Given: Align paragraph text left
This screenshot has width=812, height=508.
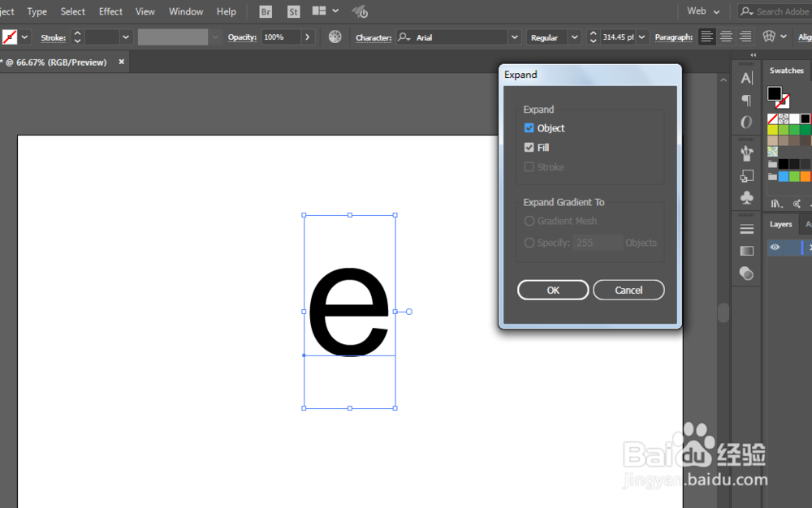Looking at the screenshot, I should (x=707, y=37).
